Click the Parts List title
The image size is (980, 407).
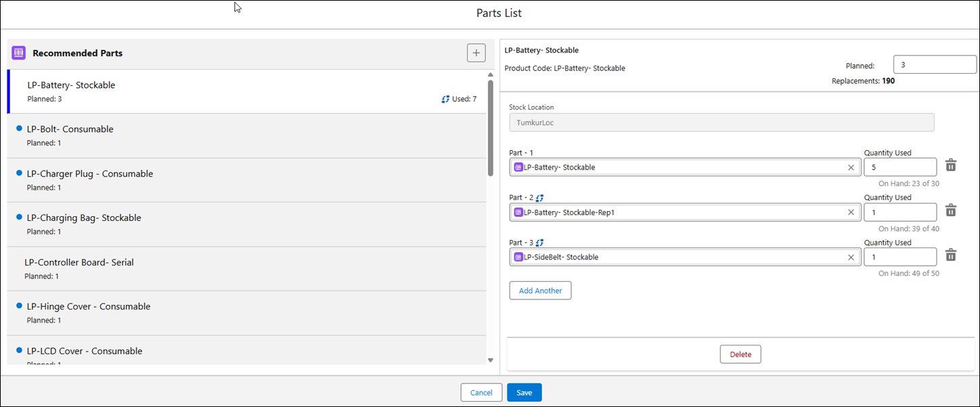499,13
